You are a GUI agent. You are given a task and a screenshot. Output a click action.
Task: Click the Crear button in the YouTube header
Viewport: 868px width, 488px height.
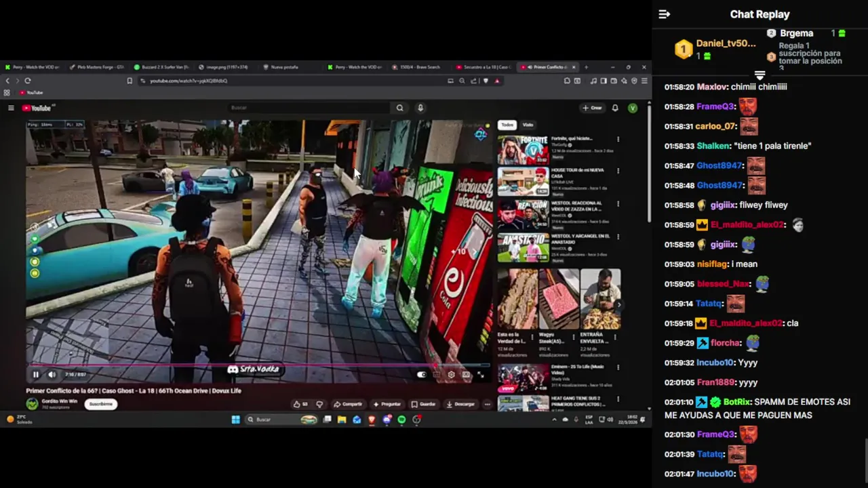coord(592,108)
